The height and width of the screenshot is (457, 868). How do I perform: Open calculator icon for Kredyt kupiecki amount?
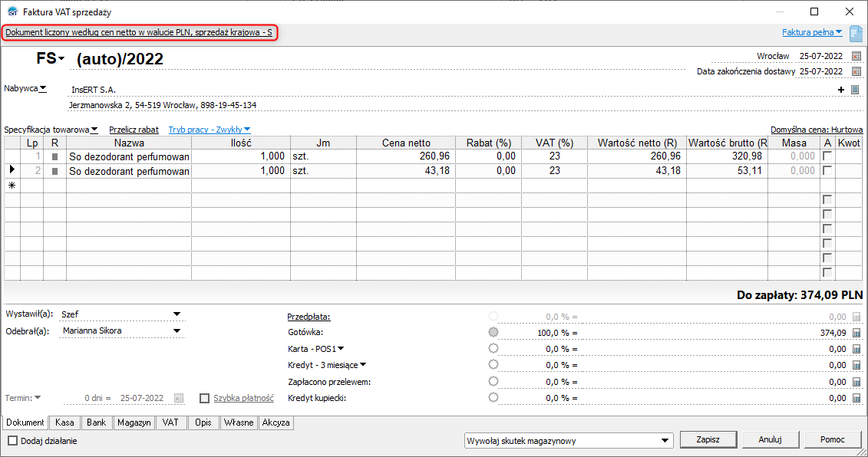tap(856, 398)
